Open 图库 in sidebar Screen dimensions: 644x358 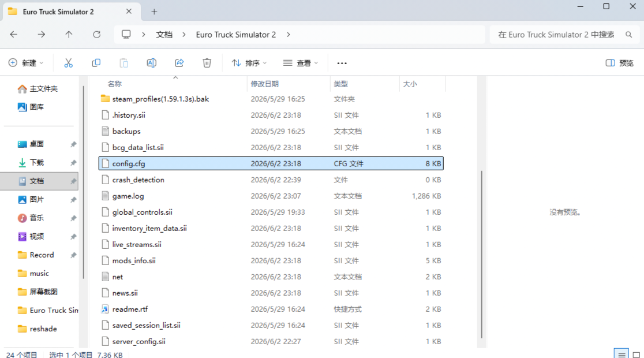[31, 107]
